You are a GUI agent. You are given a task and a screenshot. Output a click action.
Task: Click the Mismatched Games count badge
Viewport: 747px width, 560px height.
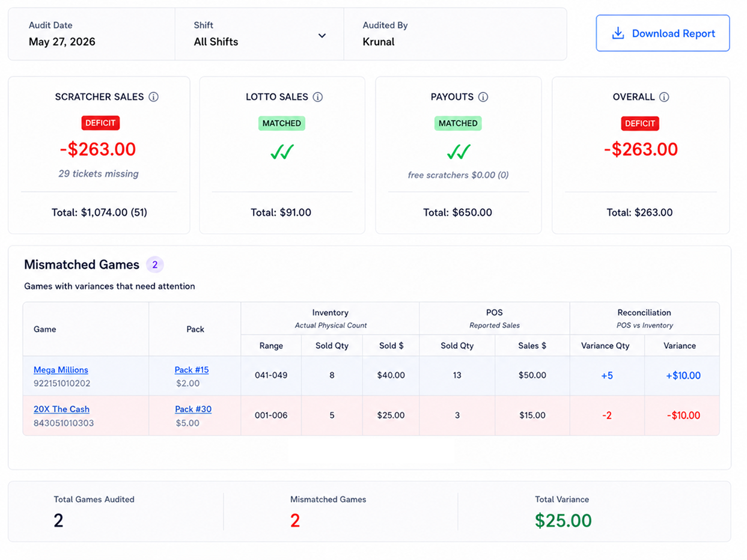(x=154, y=264)
